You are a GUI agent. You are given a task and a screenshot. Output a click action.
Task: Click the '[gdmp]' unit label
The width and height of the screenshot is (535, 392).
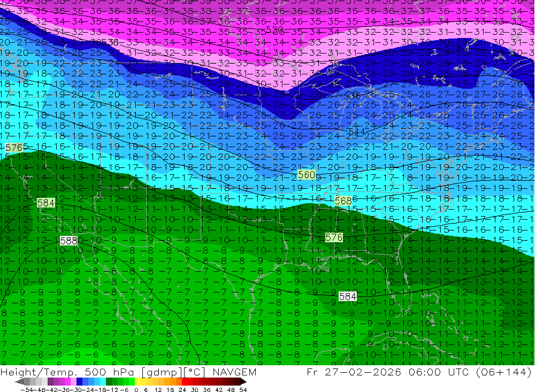point(162,372)
